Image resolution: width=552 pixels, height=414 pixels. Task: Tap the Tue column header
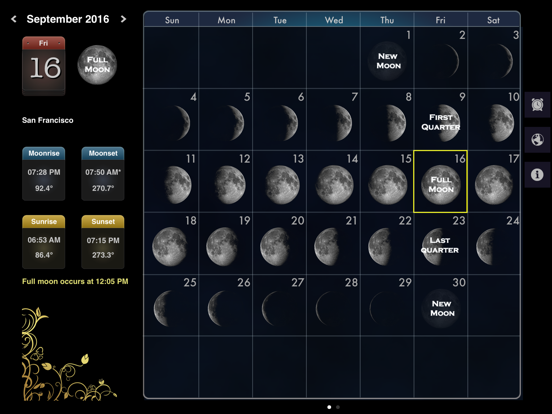pos(280,20)
